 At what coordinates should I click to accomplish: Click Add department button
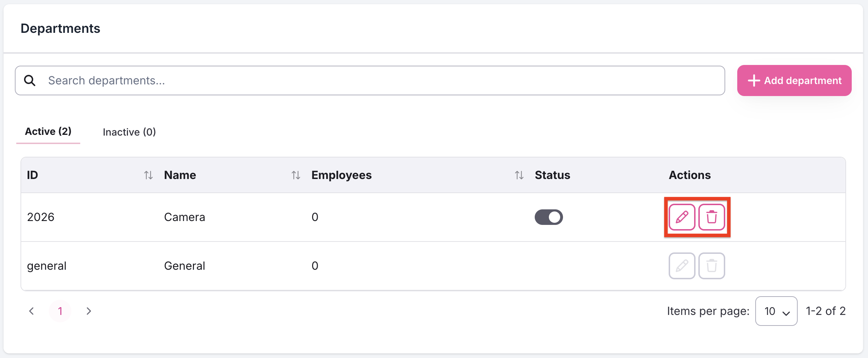coord(794,80)
